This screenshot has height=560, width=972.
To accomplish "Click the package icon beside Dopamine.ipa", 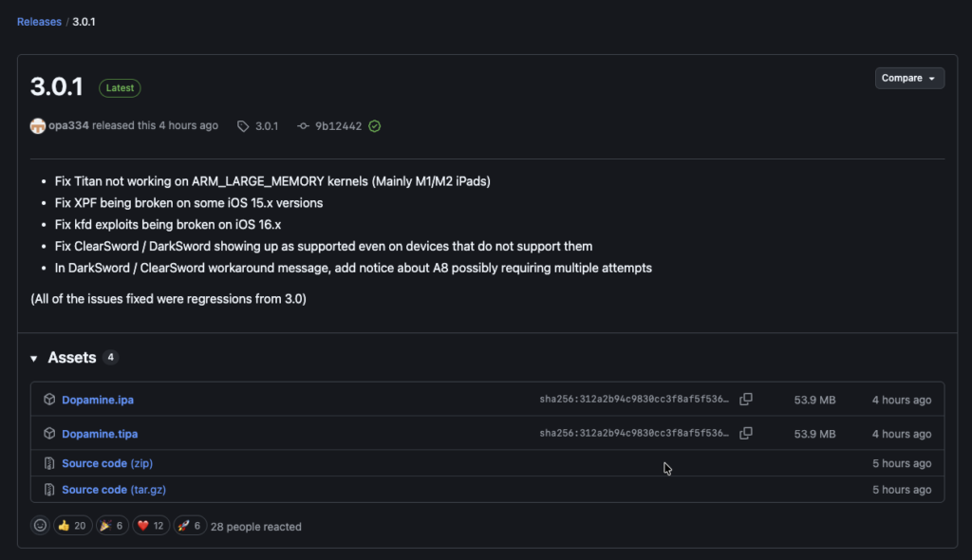I will tap(49, 400).
